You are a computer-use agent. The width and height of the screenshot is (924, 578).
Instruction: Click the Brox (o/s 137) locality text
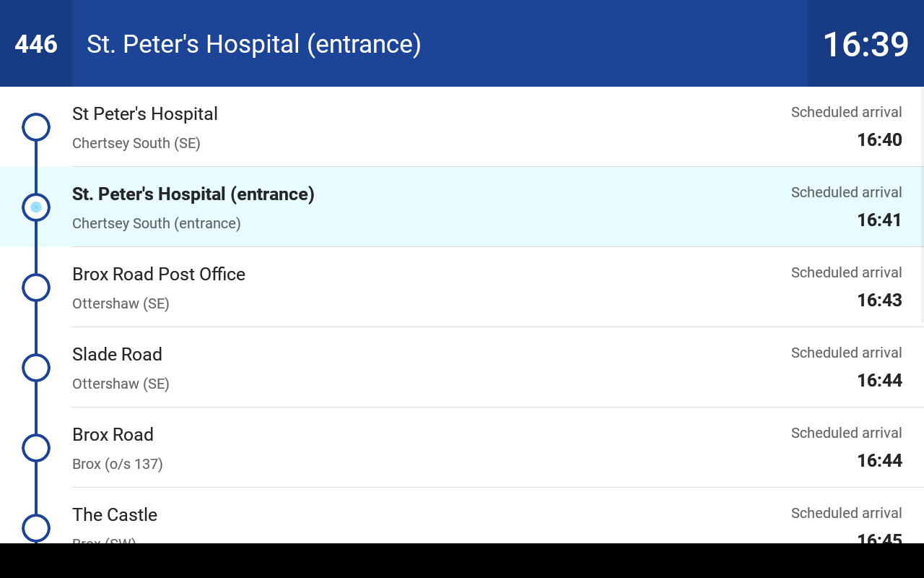tap(118, 465)
